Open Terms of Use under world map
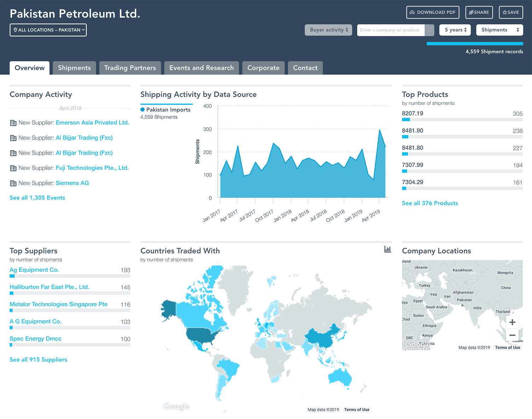Viewport: 532px width, 419px height. point(357,410)
